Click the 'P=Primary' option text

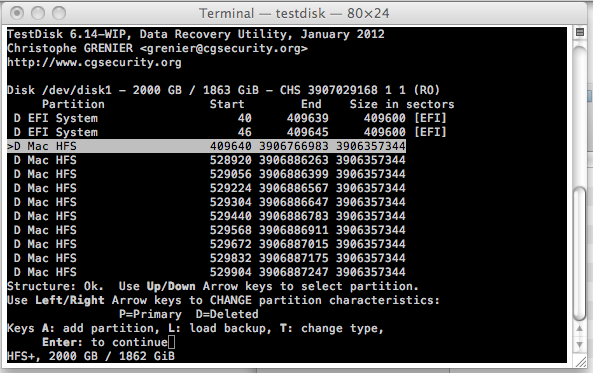150,314
